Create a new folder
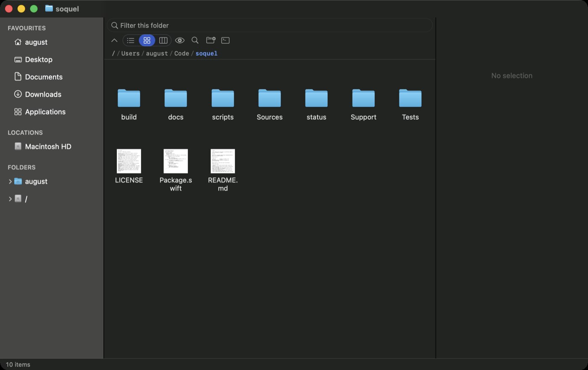 211,40
